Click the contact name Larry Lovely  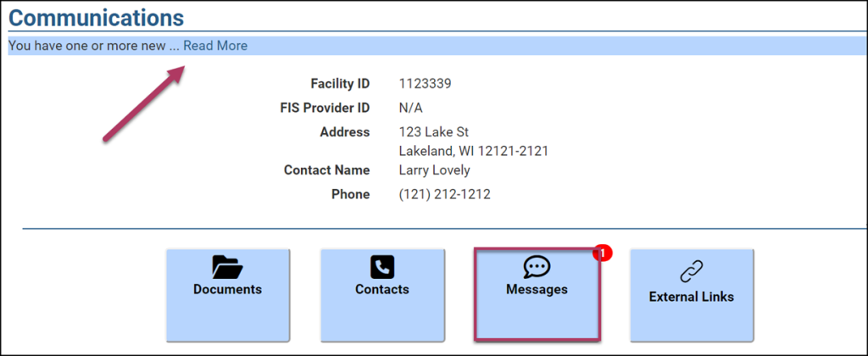(x=434, y=170)
